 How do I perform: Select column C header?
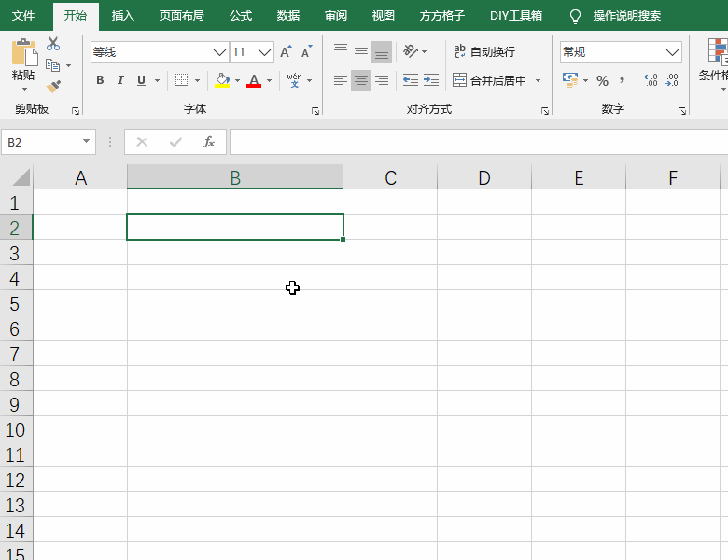pyautogui.click(x=390, y=177)
